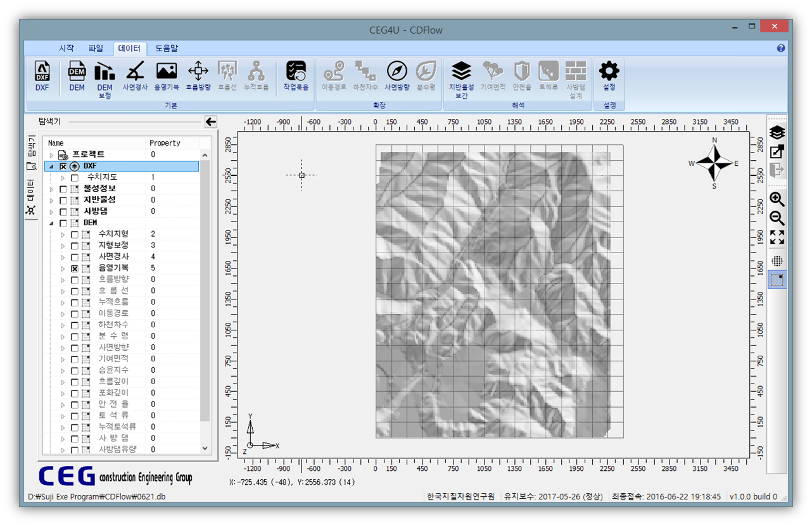
Task: Check the 물성정보 checkbox
Action: pos(63,189)
